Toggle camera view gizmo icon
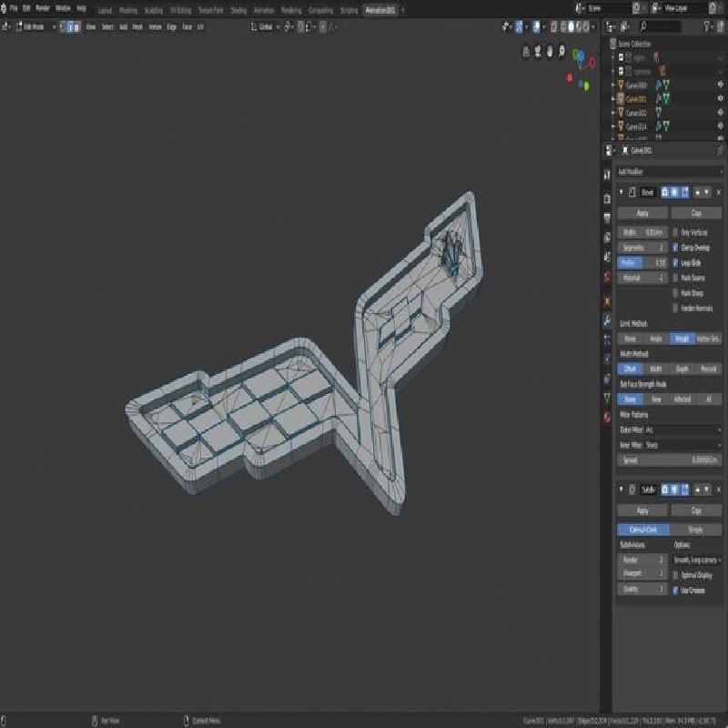The width and height of the screenshot is (728, 728). (x=538, y=51)
